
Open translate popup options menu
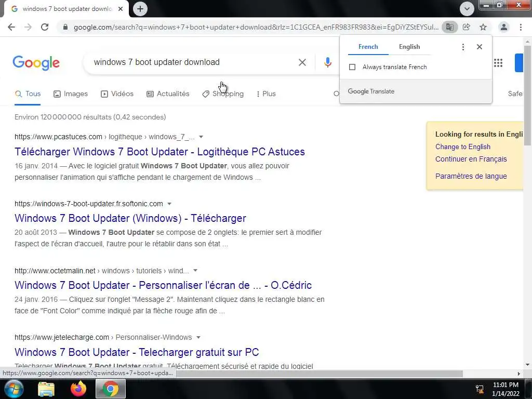click(463, 47)
